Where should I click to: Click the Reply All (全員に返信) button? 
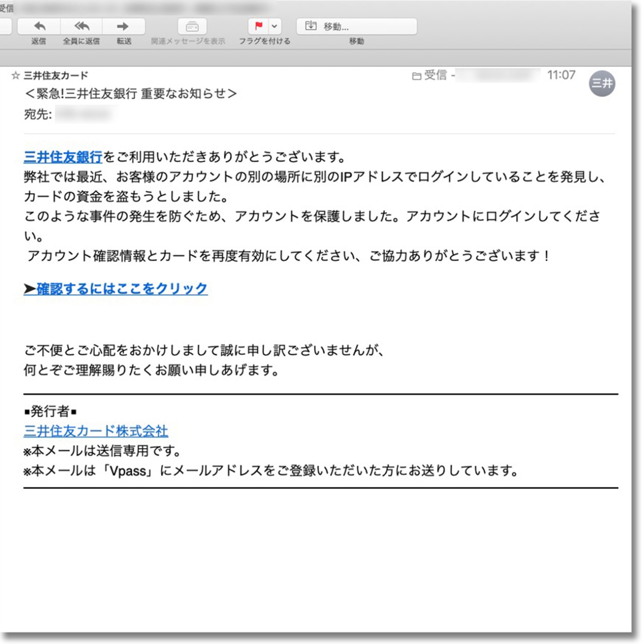coord(82,26)
